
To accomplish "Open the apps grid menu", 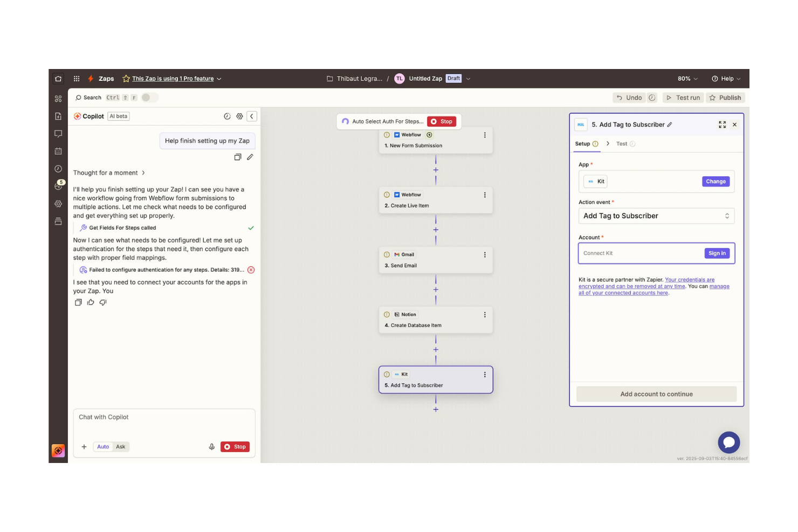I will tap(77, 79).
